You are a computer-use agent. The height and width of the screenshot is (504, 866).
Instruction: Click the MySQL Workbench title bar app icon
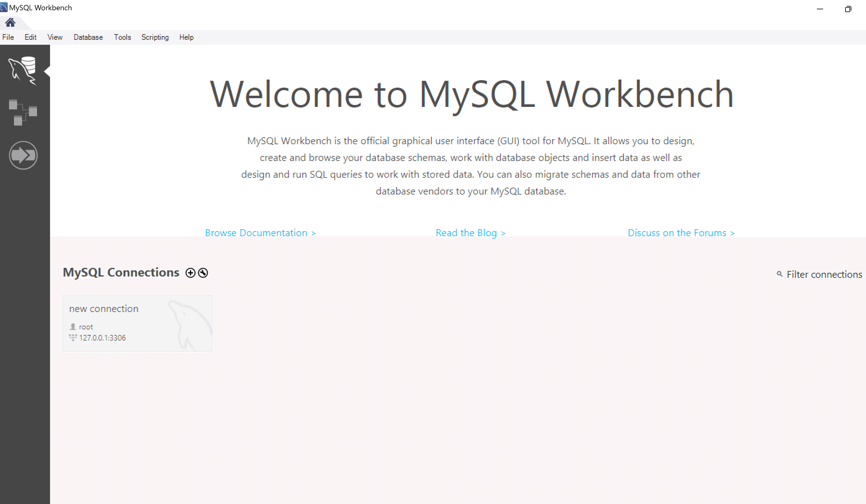click(x=4, y=7)
